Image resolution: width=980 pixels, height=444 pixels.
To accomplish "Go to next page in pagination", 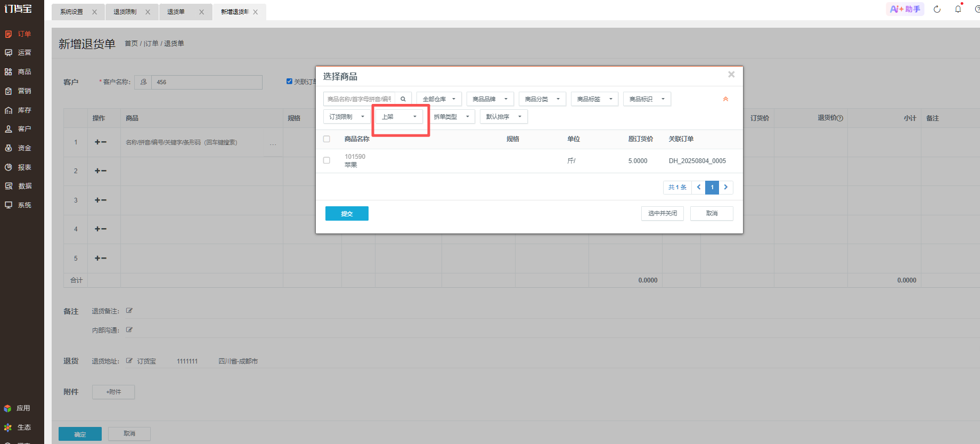I will coord(726,188).
